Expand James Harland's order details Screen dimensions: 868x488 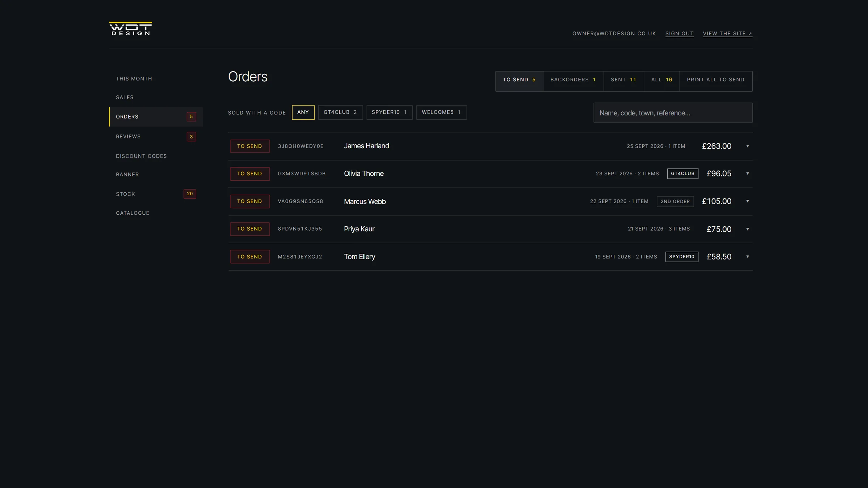[748, 146]
